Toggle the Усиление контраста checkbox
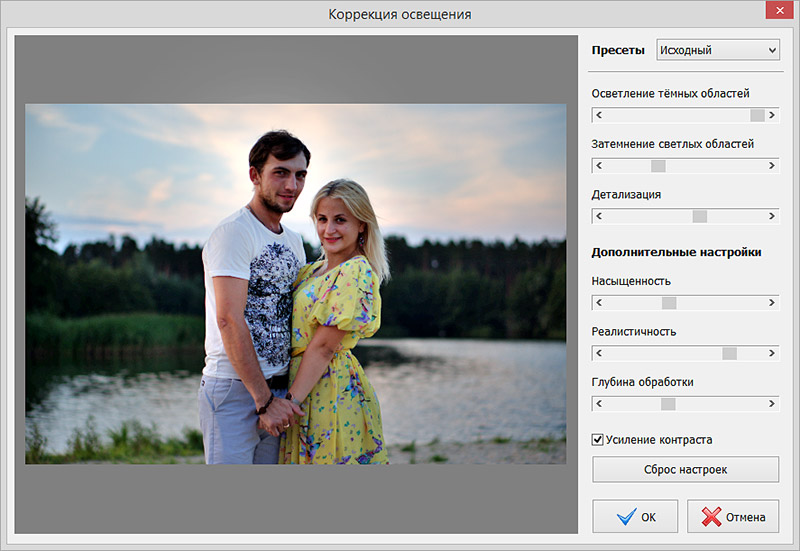Screen dimensions: 800x551 coord(598,439)
